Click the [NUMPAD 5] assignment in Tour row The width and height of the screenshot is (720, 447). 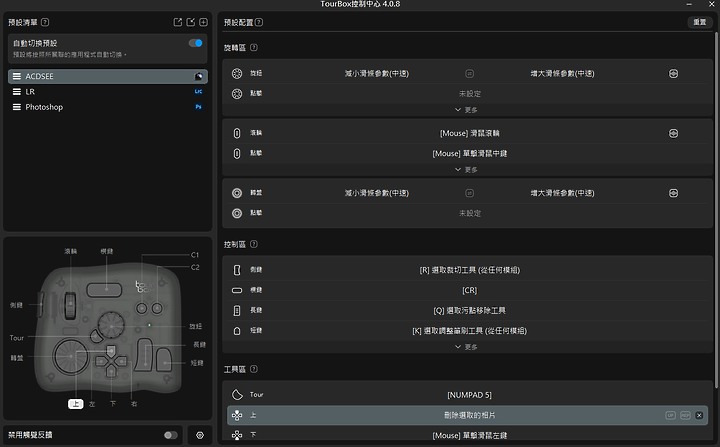click(469, 395)
